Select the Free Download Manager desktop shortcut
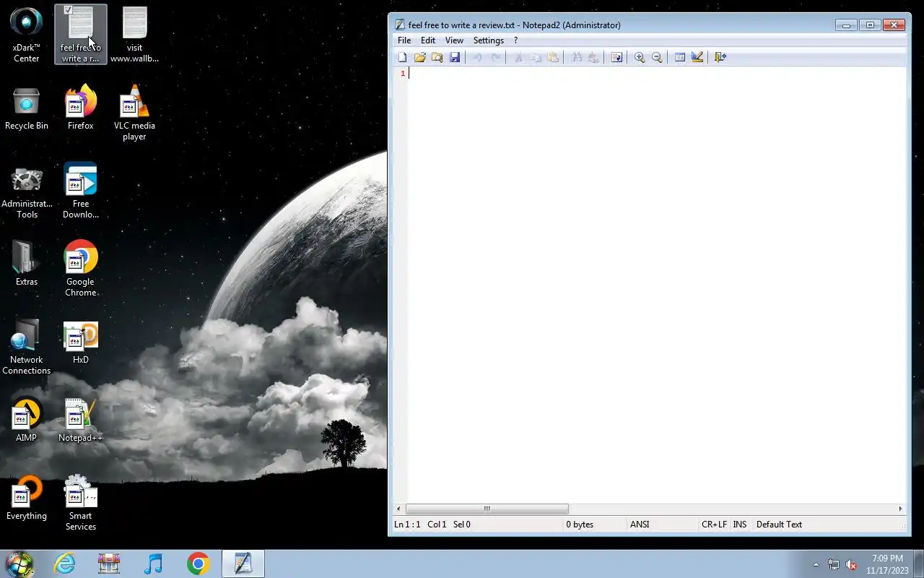 tap(81, 191)
